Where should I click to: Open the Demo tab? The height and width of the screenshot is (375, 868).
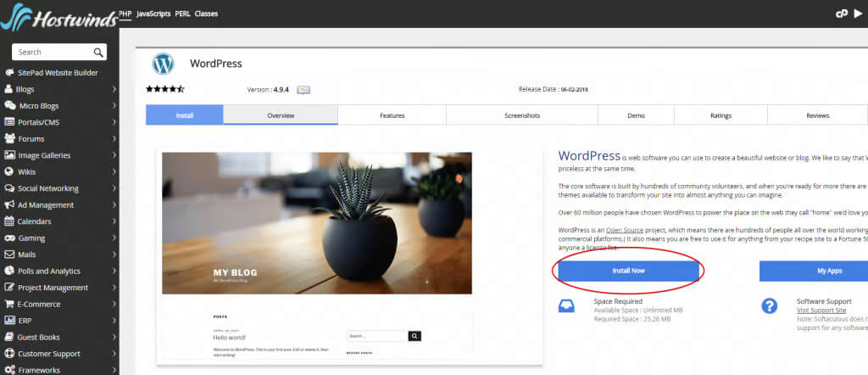point(636,115)
